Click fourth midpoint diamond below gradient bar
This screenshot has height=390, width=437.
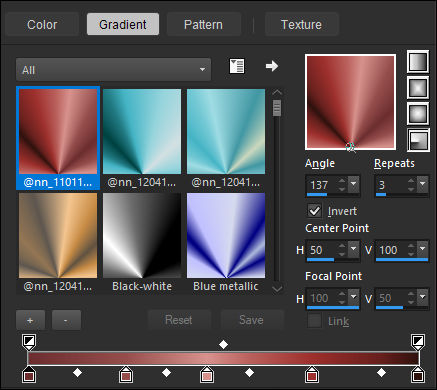pos(381,373)
